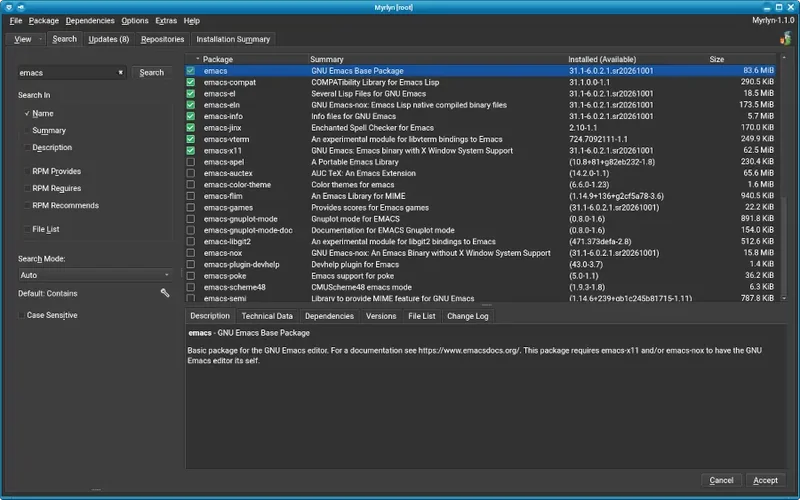This screenshot has height=500, width=800.
Task: Click the installed status icon for emacs-jinx
Action: tap(190, 128)
